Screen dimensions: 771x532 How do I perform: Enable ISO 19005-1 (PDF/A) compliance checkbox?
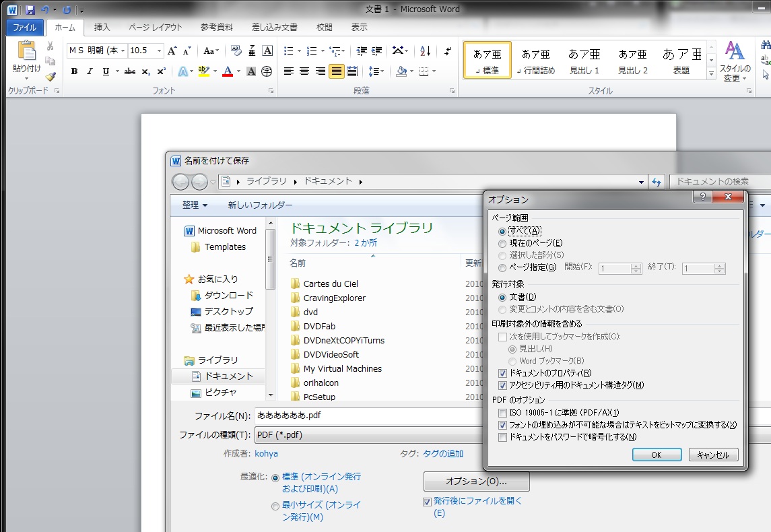coord(502,413)
